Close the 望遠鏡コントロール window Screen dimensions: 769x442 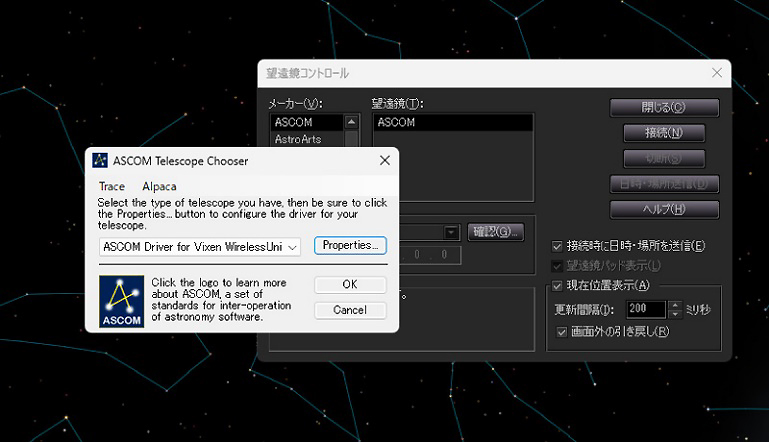point(717,73)
